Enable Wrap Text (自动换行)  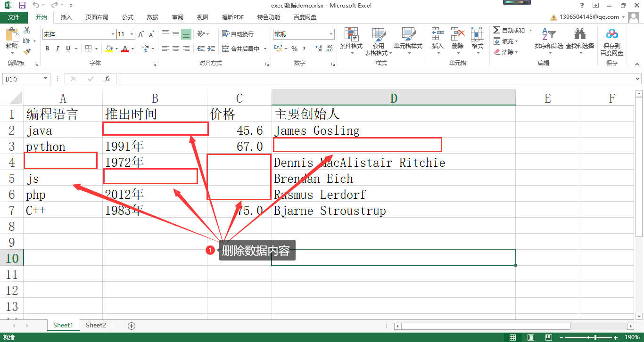pos(238,34)
